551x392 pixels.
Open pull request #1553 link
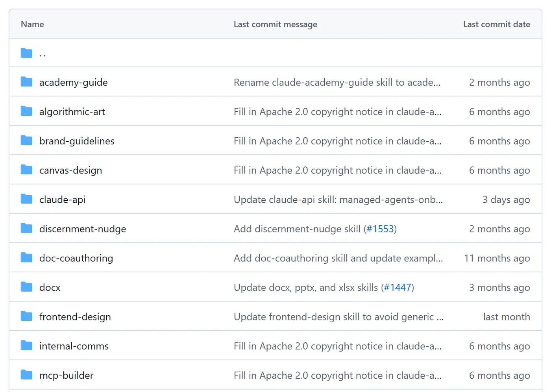380,229
